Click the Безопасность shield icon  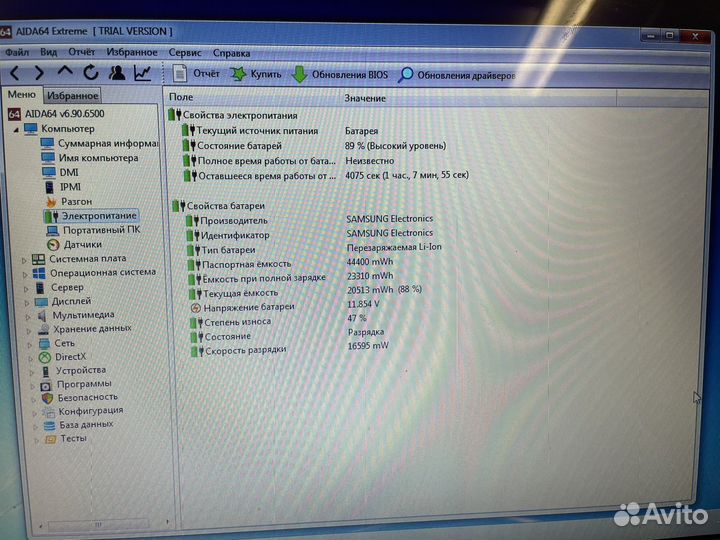click(x=47, y=398)
